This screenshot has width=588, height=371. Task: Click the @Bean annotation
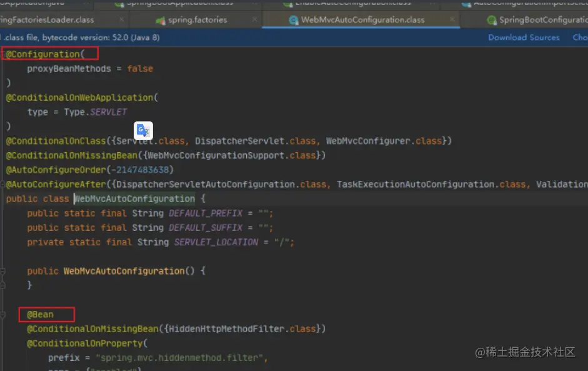coord(40,314)
